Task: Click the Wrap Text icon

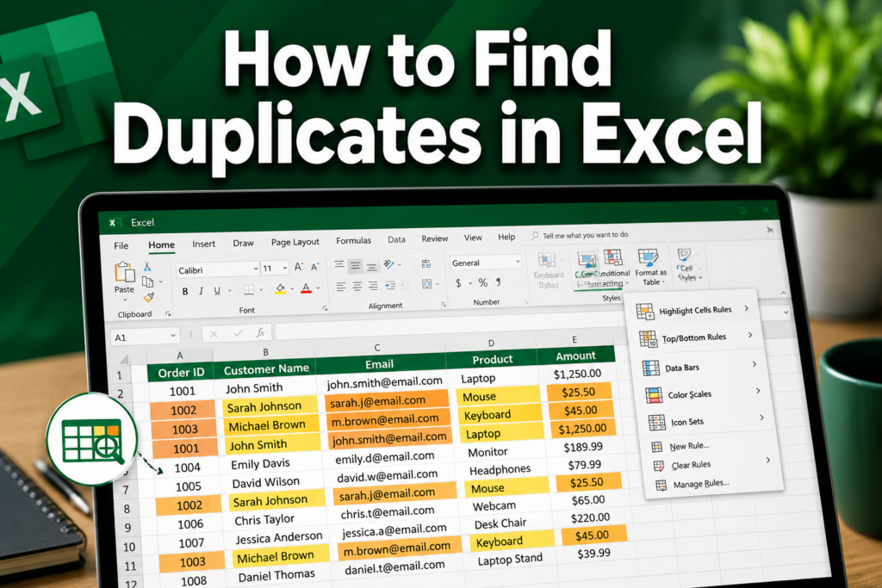Action: click(x=425, y=263)
